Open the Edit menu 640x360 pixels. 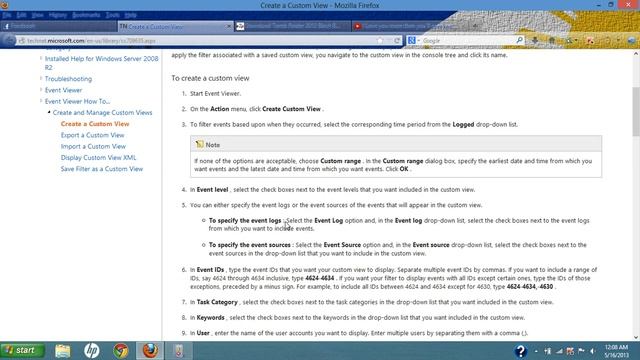(x=22, y=15)
